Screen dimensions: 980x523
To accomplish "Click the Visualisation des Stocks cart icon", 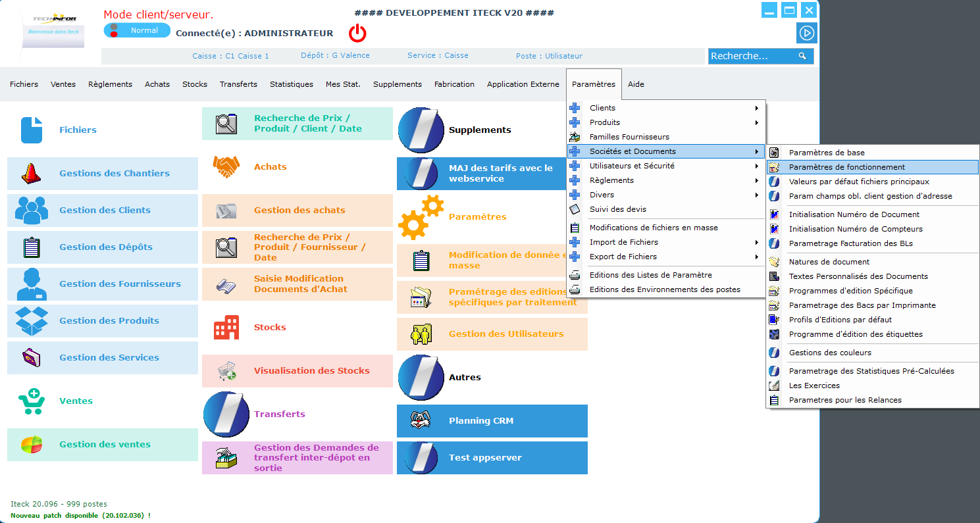I will (x=226, y=371).
